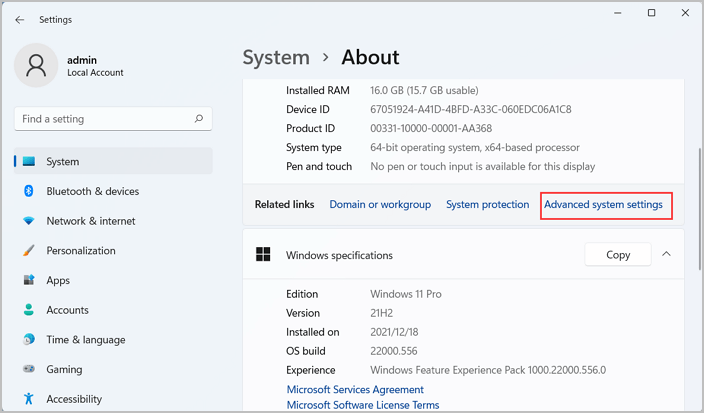Copy the Windows specifications
The image size is (704, 413).
tap(617, 255)
